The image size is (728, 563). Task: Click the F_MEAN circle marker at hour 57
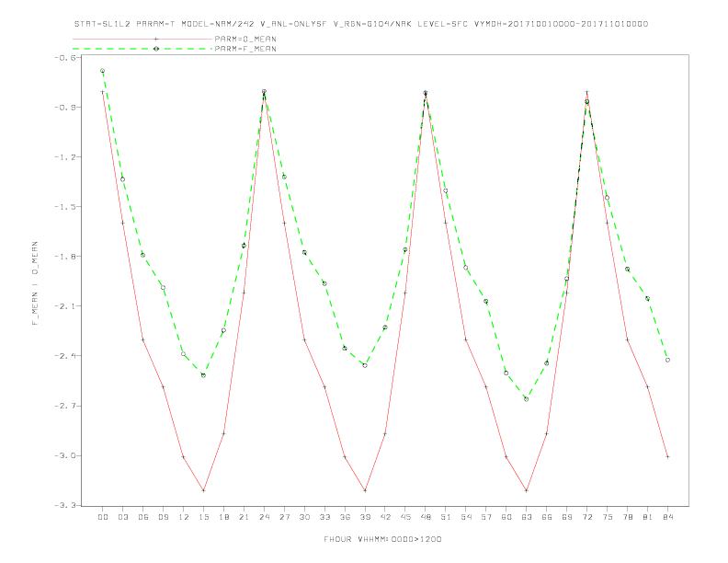tap(486, 302)
